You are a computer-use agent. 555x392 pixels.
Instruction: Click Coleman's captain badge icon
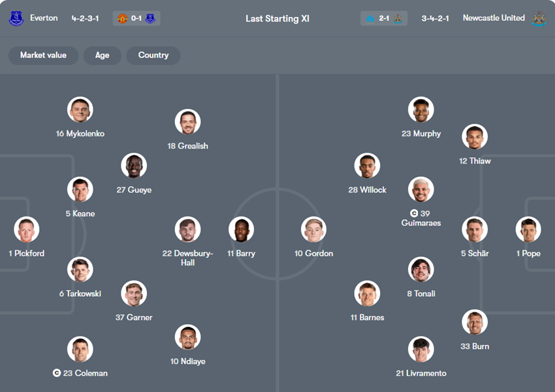57,373
